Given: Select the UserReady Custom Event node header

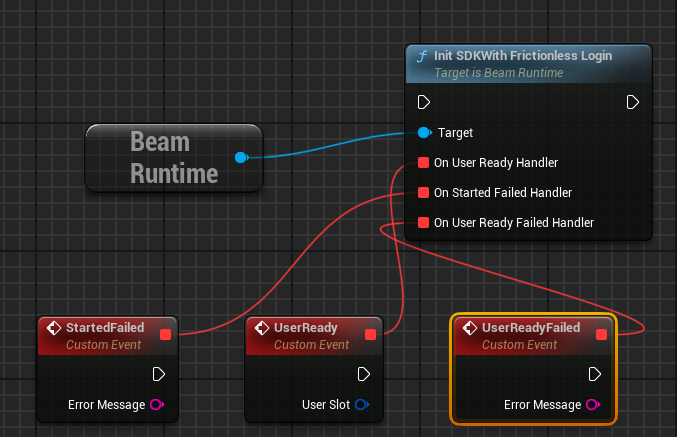Looking at the screenshot, I should (314, 336).
